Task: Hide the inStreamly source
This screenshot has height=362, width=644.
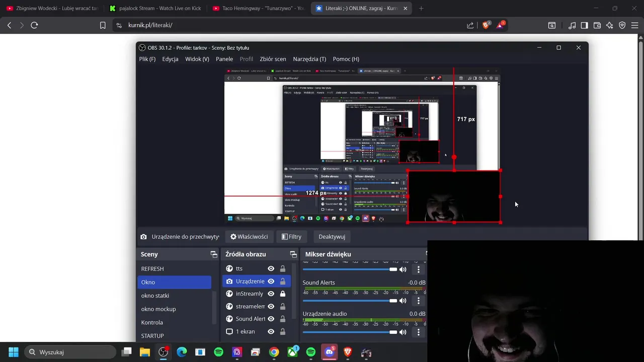Action: (271, 294)
